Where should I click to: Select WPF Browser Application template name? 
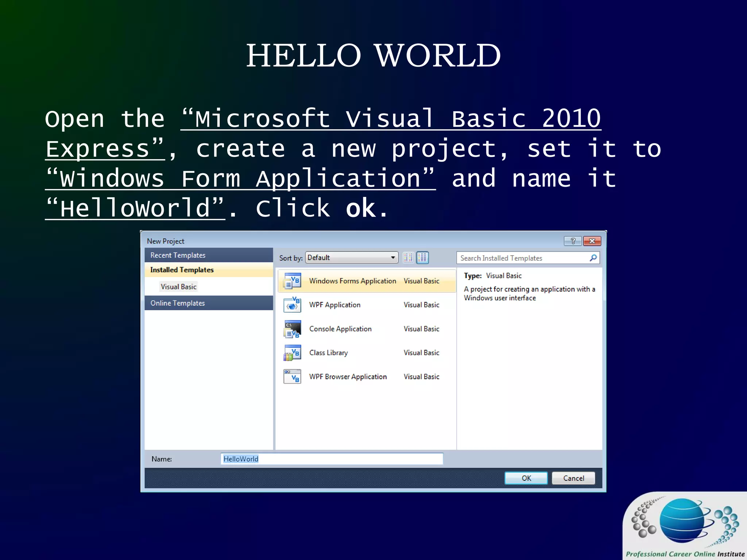348,377
